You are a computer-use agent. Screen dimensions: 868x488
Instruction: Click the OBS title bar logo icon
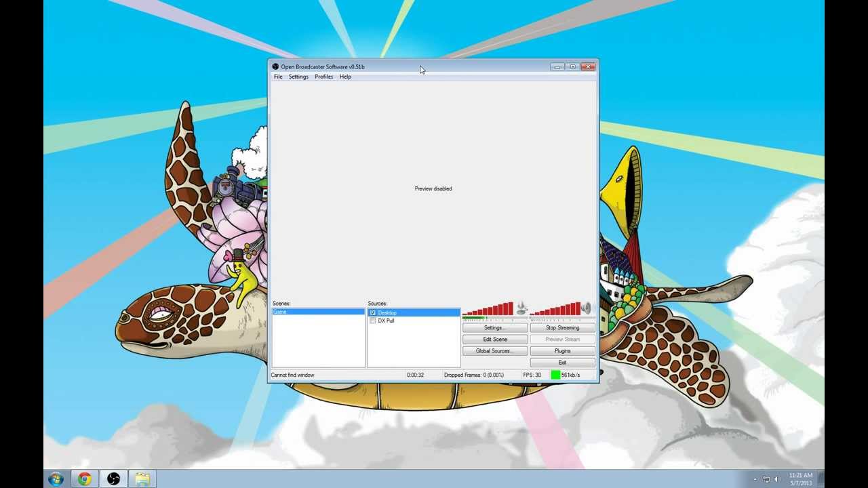[275, 66]
